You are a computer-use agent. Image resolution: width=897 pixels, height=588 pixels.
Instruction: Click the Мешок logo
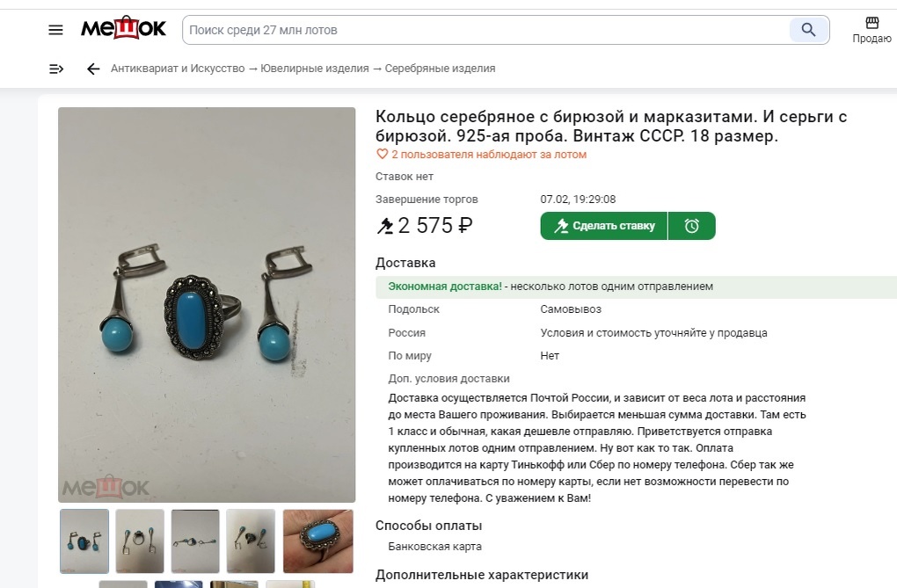pyautogui.click(x=124, y=27)
